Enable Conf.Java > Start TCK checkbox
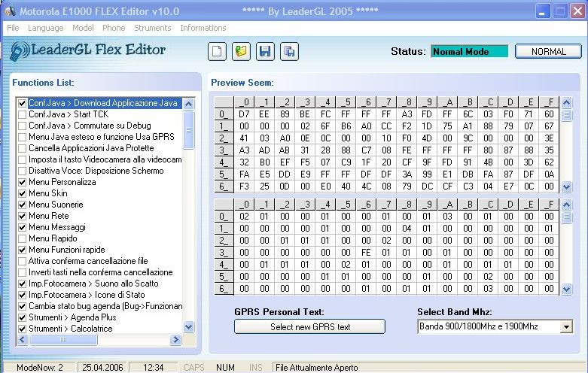The width and height of the screenshot is (588, 373). click(x=22, y=114)
